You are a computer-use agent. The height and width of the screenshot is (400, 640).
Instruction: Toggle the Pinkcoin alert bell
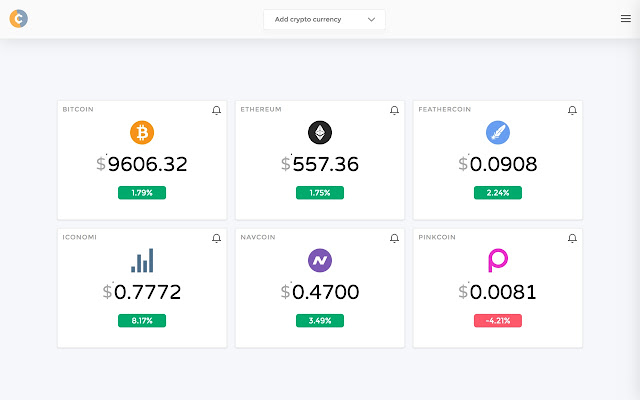tap(572, 238)
